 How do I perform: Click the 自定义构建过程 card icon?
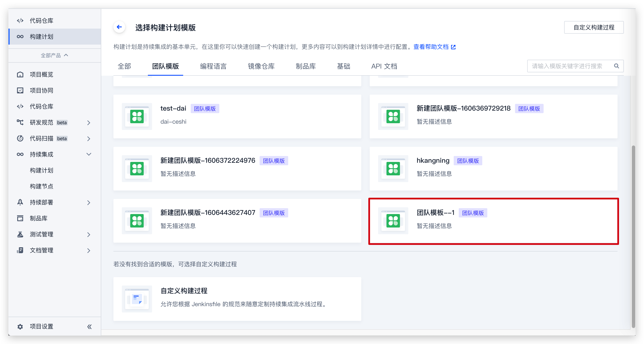137,299
